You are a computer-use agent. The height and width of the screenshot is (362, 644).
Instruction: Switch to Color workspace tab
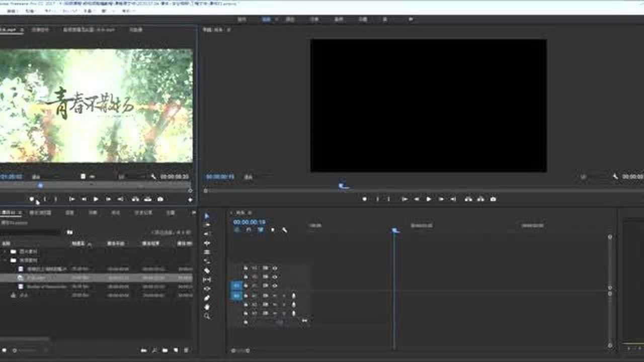pos(290,19)
